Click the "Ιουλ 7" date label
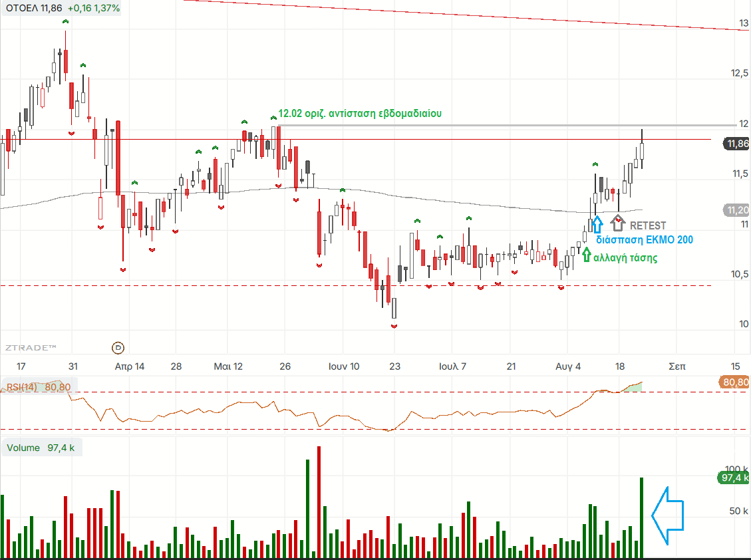Screen dimensions: 751x560 click(452, 366)
